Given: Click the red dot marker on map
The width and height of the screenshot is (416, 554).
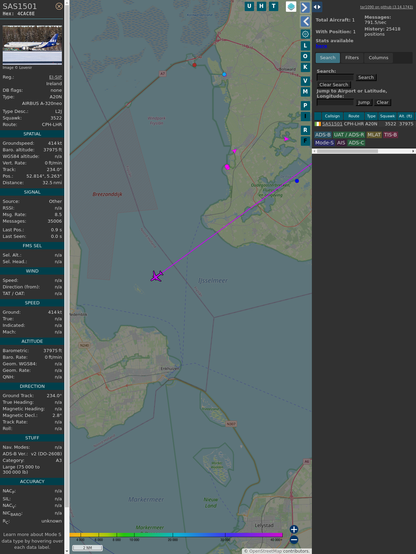Looking at the screenshot, I should point(194,65).
